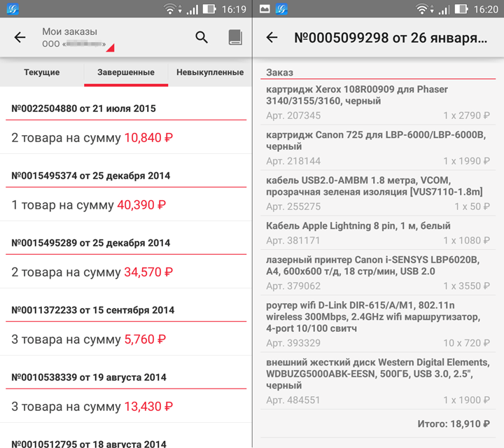Tap the №0005099298 от 26 января title
Image resolution: width=504 pixels, height=448 pixels.
391,38
